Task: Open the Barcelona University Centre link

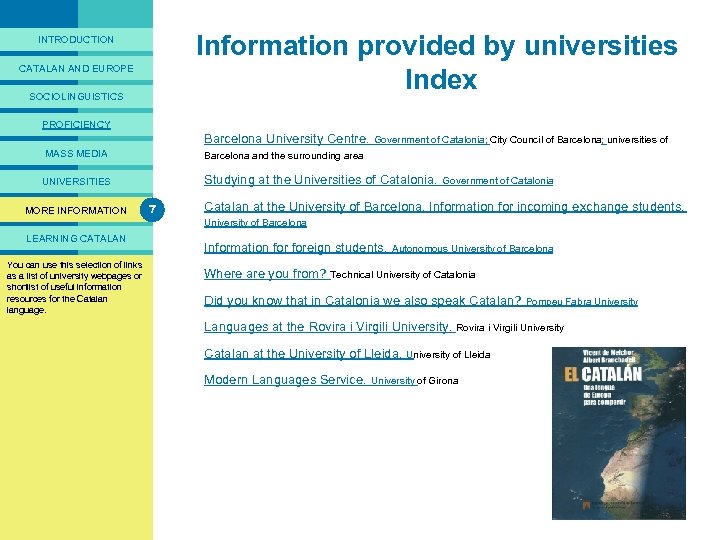Action: (x=286, y=139)
